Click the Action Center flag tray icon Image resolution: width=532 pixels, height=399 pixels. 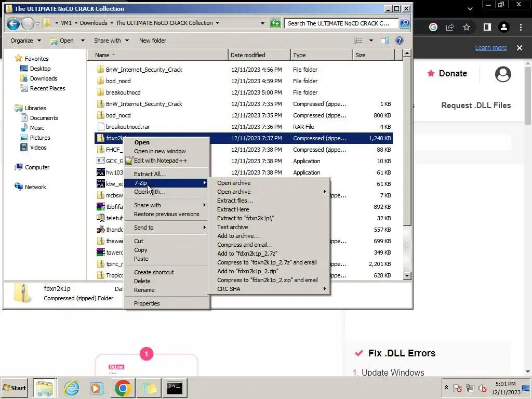457,388
